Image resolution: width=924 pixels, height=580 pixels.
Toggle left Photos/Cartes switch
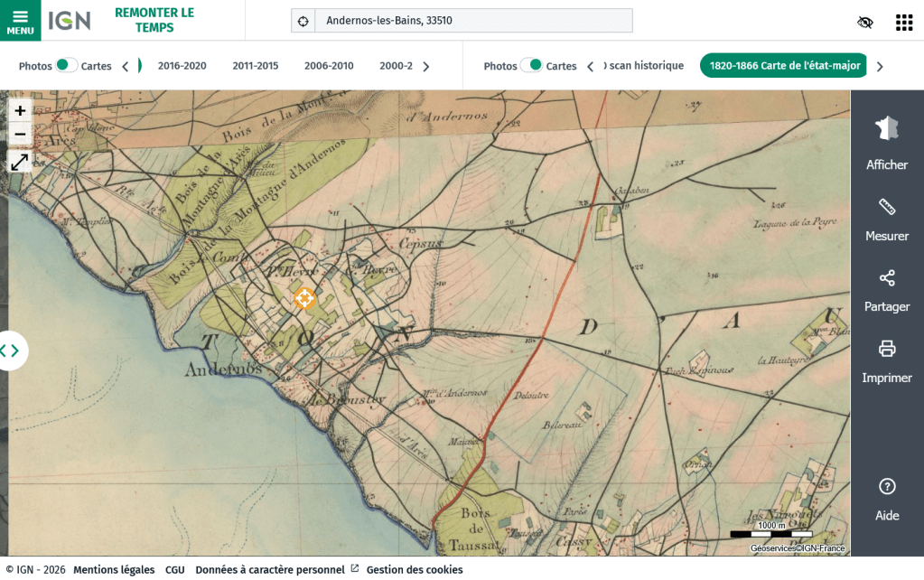66,65
